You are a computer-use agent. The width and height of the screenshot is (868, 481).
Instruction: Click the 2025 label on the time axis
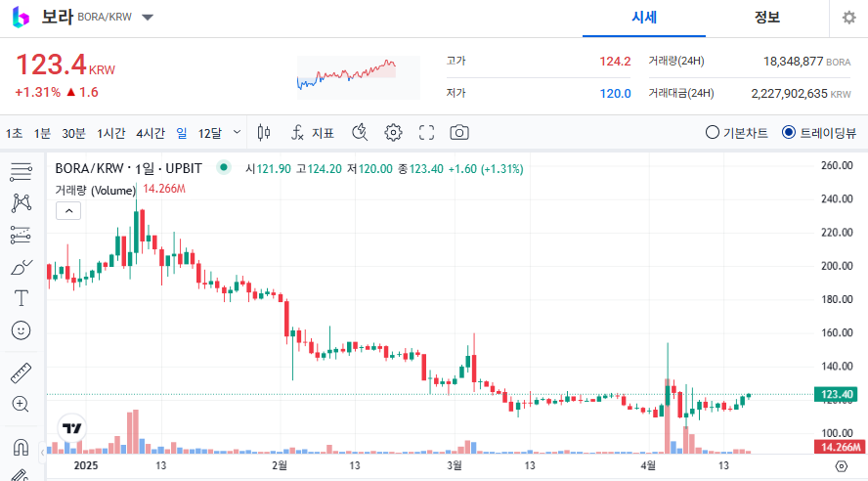point(86,465)
